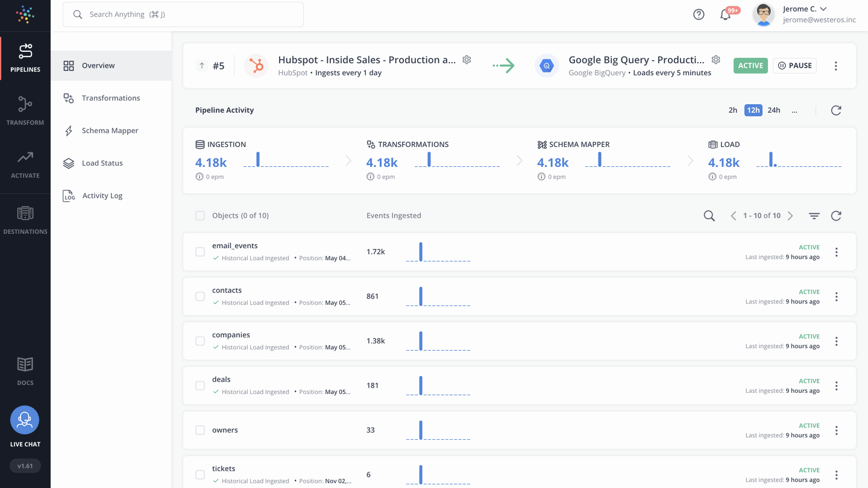
Task: Check the deals object checkbox
Action: 200,385
